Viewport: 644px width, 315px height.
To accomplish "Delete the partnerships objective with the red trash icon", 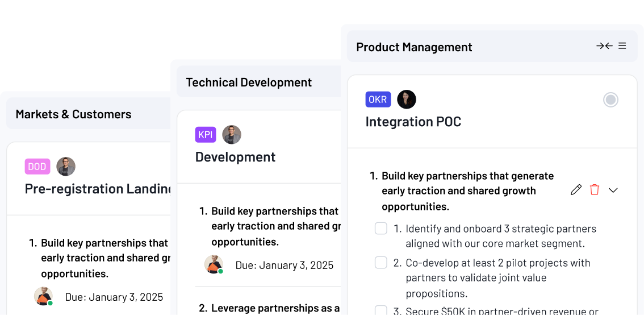I will 595,190.
